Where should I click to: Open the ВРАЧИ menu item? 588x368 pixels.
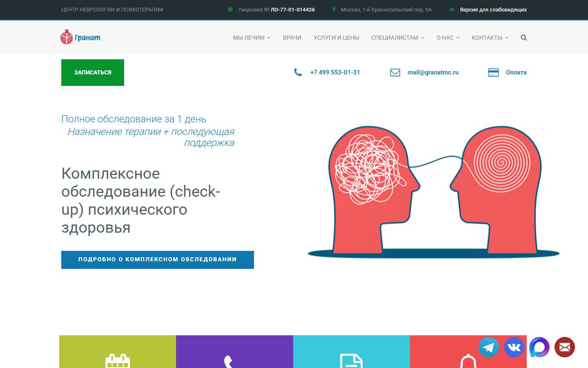pos(292,38)
